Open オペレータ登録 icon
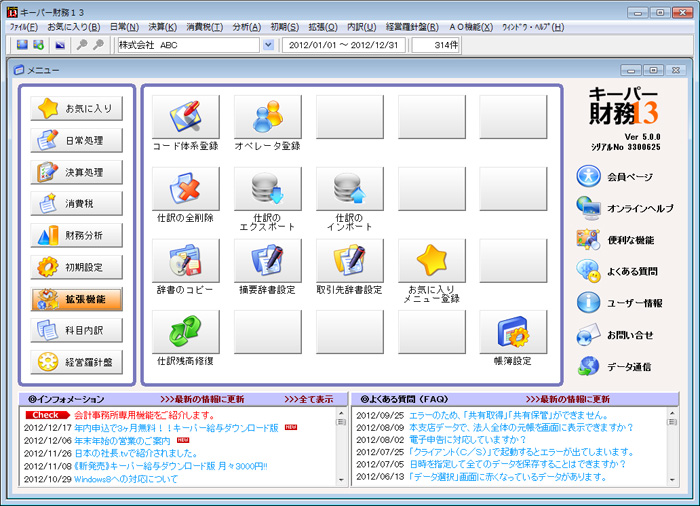The width and height of the screenshot is (700, 506). 268,117
